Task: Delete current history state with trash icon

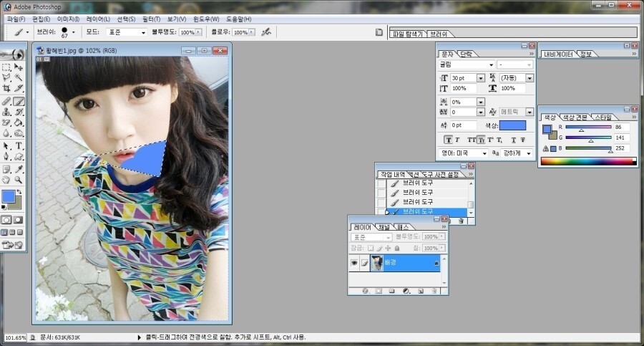Action: [x=461, y=221]
